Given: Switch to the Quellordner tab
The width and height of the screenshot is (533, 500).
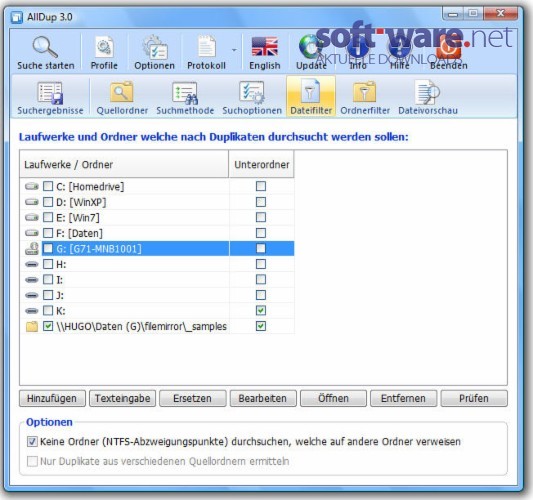Looking at the screenshot, I should click(122, 98).
